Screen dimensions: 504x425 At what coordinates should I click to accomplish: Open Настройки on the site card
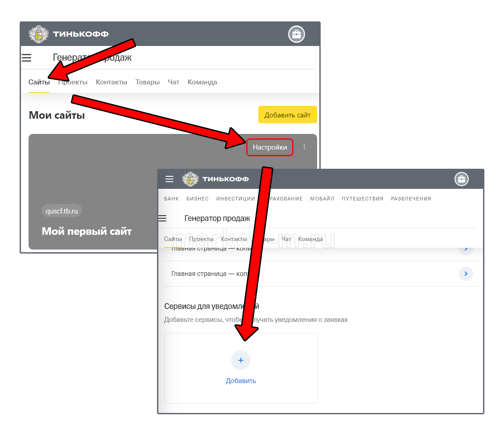(x=270, y=147)
